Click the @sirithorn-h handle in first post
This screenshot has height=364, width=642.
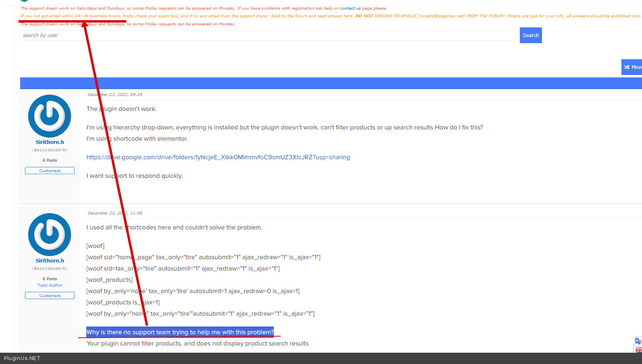click(x=50, y=150)
